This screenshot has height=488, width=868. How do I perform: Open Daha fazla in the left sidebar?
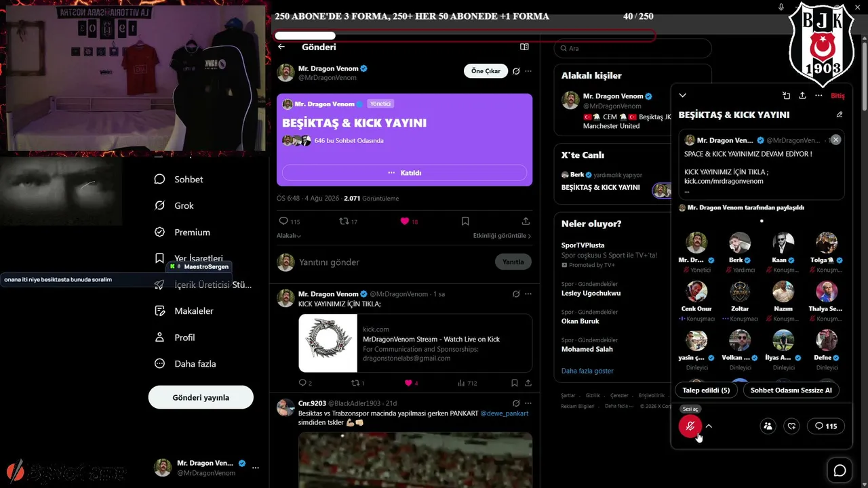[185, 363]
